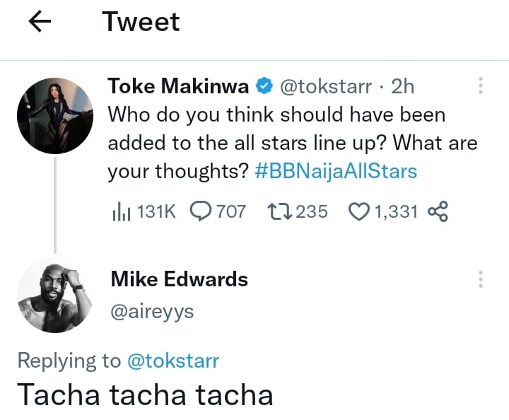Tap the 131K views count

click(154, 211)
